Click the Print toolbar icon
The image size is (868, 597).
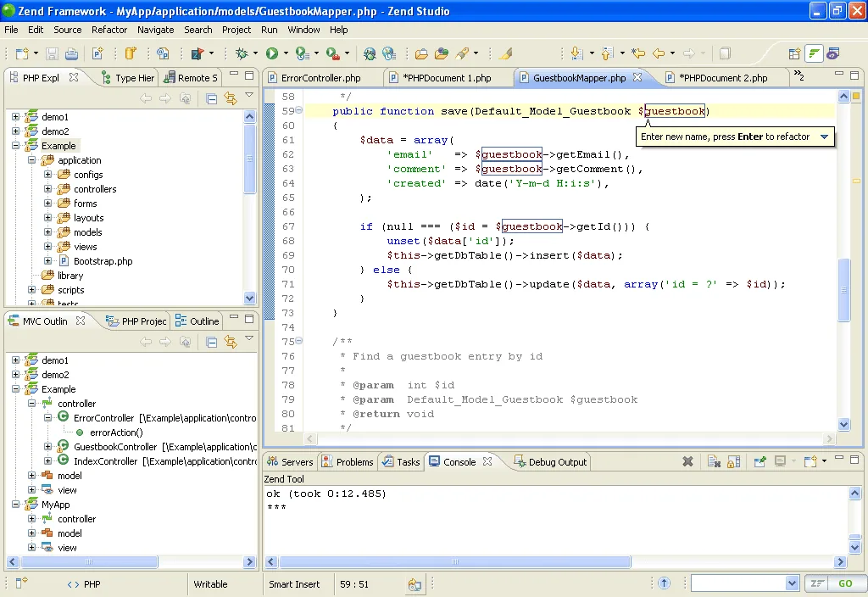click(71, 53)
